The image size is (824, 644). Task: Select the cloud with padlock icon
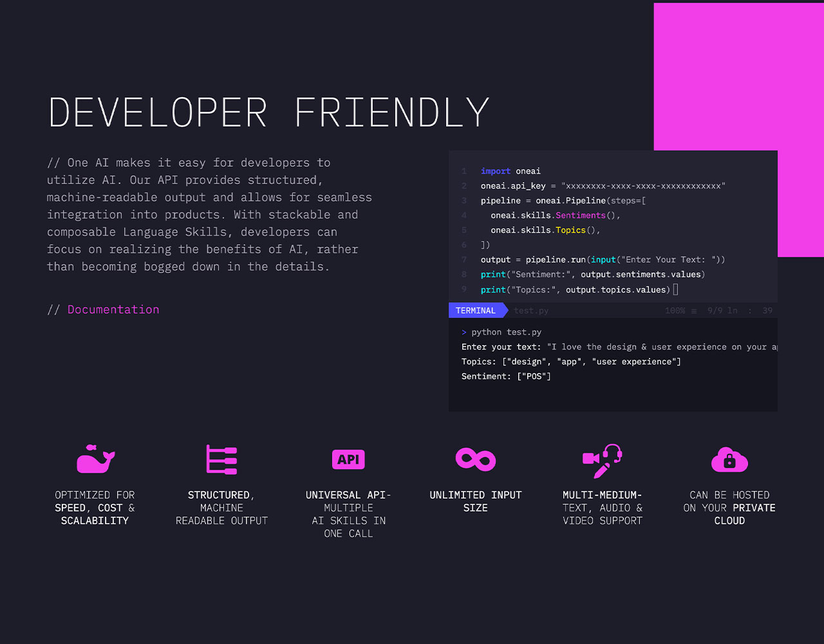[729, 460]
